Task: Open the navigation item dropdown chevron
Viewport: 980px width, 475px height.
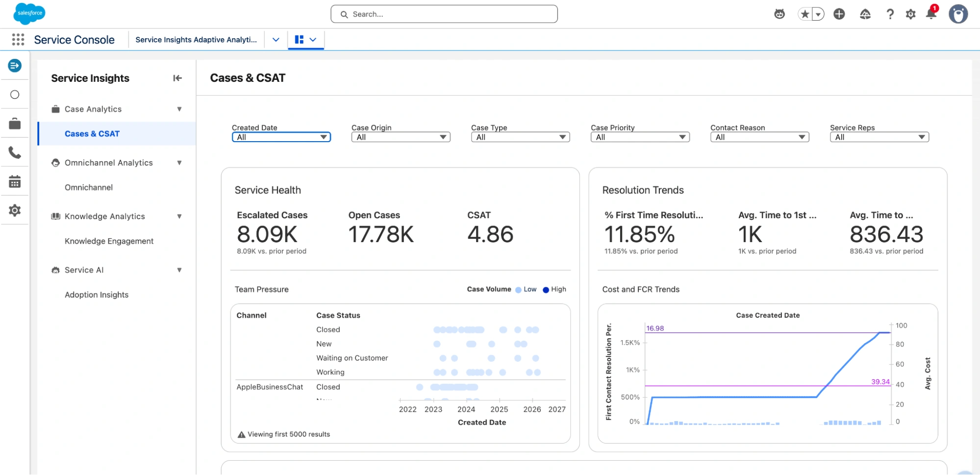Action: point(276,40)
